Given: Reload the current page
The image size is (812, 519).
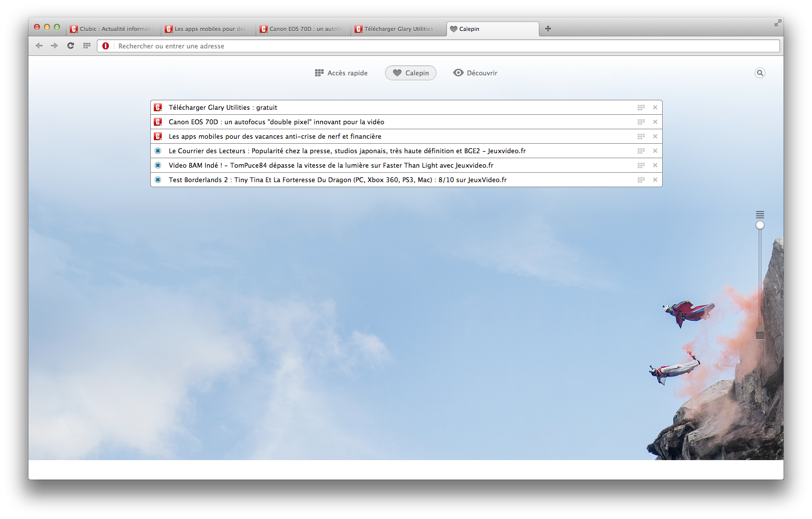Looking at the screenshot, I should (x=70, y=46).
